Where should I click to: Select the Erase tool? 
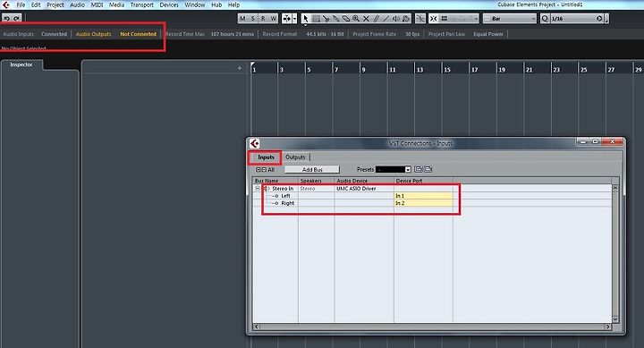[346, 19]
